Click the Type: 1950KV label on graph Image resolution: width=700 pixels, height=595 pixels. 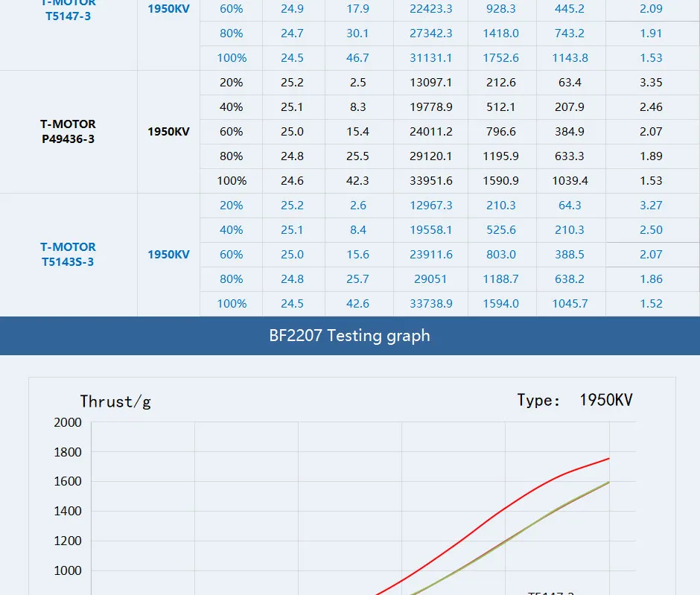pyautogui.click(x=573, y=400)
